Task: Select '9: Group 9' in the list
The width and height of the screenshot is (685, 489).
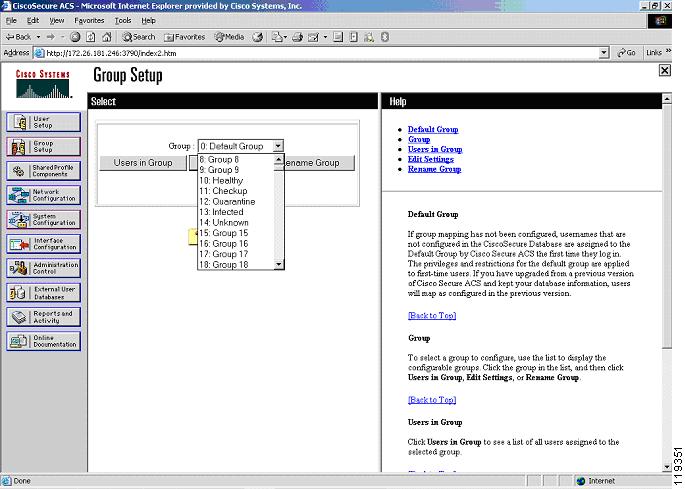Action: point(236,170)
